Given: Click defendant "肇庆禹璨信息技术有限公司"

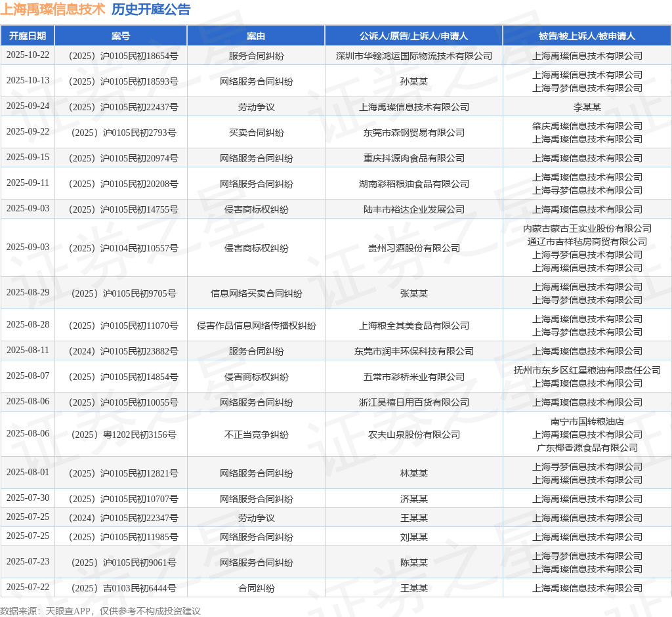Looking at the screenshot, I should coord(587,126).
